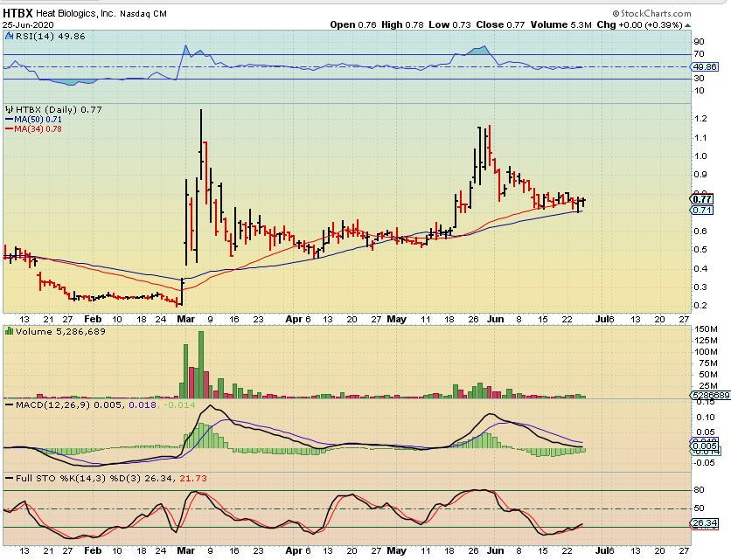The width and height of the screenshot is (731, 560).
Task: Click the MACD(12,26,9) legend label
Action: click(x=52, y=404)
